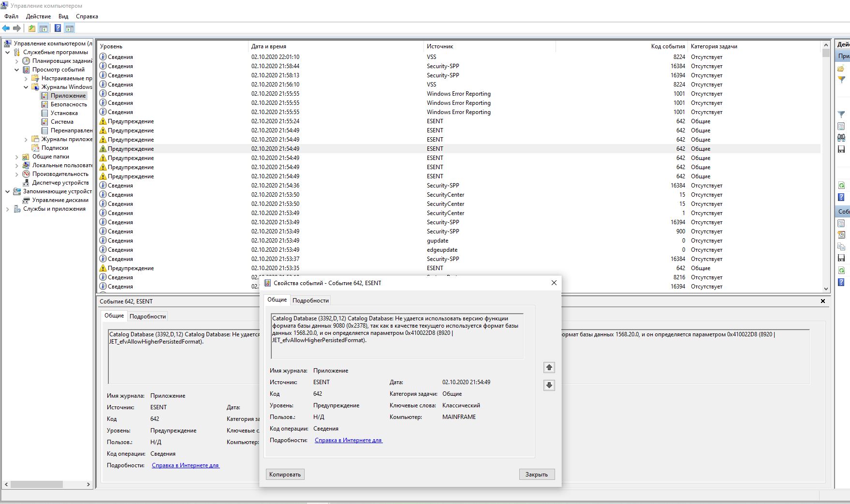
Task: Select root Управление компьютером node
Action: tap(53, 43)
